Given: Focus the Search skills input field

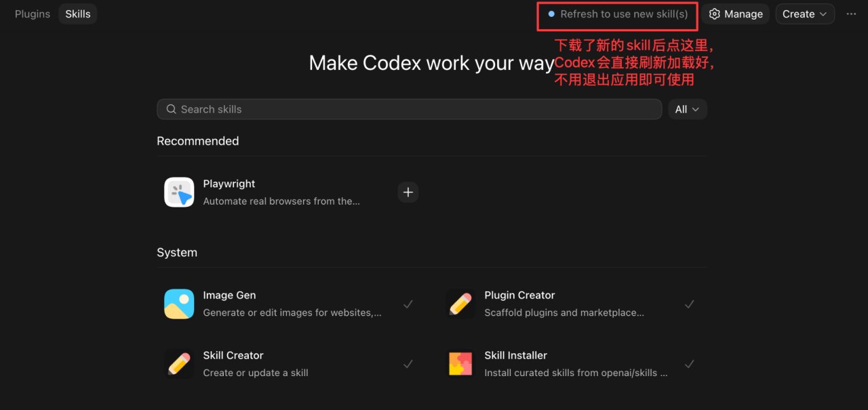Looking at the screenshot, I should pyautogui.click(x=409, y=109).
